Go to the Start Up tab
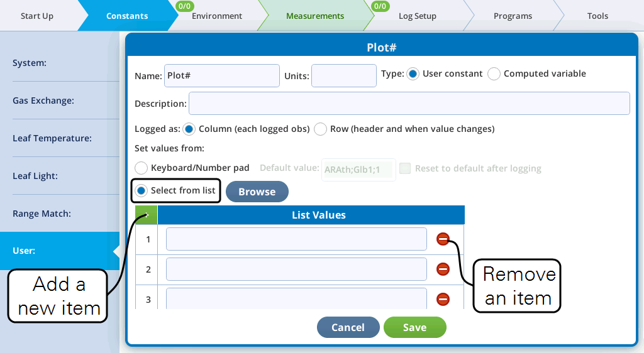The height and width of the screenshot is (353, 644). pos(37,16)
